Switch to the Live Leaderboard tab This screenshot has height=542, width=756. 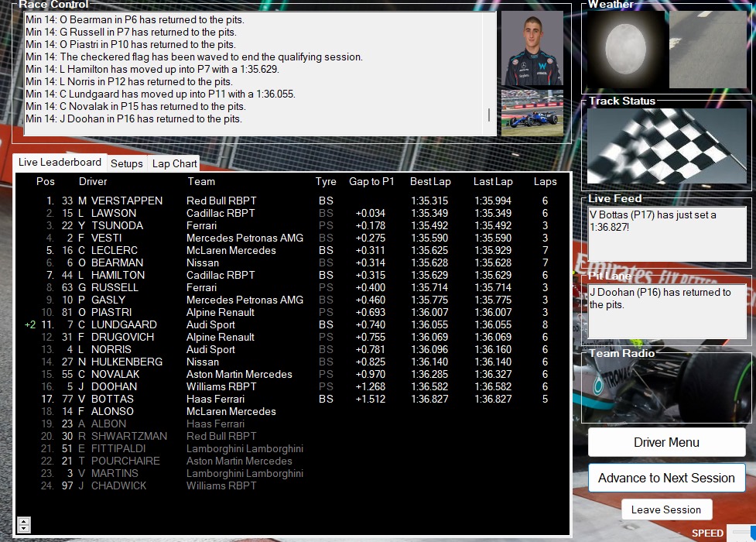[x=60, y=162]
